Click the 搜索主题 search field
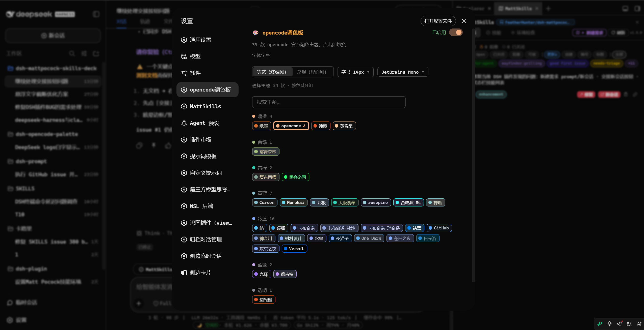This screenshot has height=330, width=644. (329, 102)
